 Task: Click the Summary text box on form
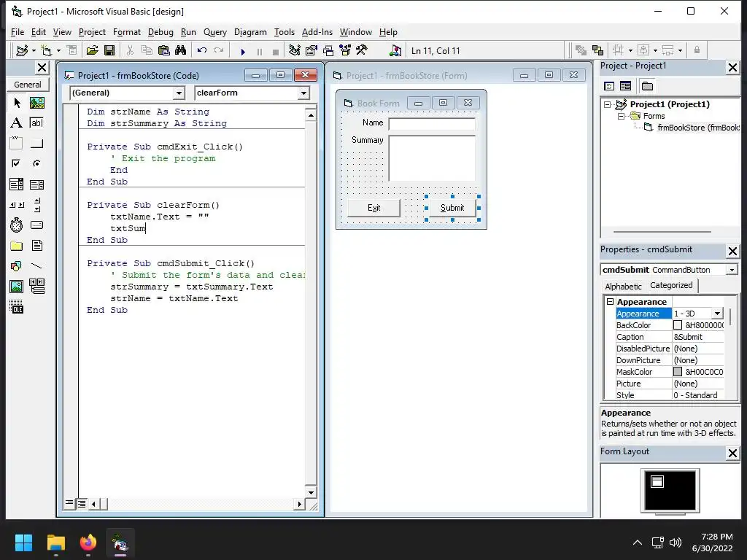[432, 158]
